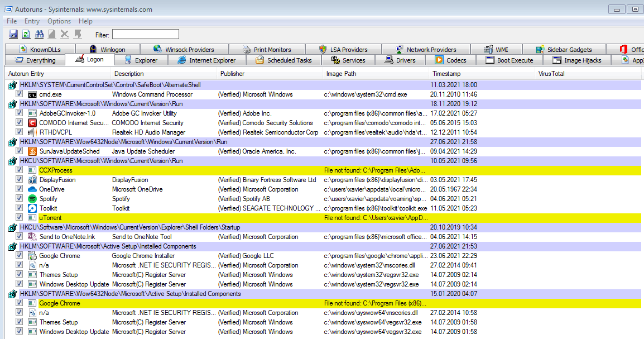Click the SunJavaUpdateSched Java icon
Viewport: 644px width, 339px height.
pos(32,151)
